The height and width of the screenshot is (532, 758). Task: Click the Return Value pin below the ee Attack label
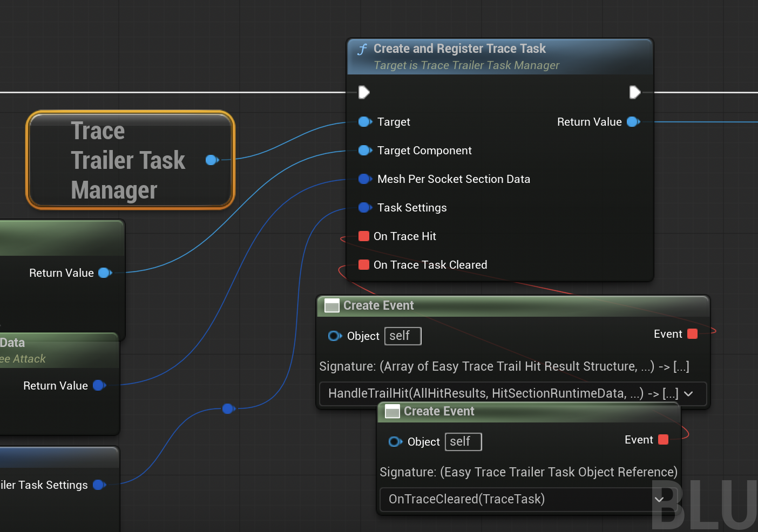tap(99, 385)
